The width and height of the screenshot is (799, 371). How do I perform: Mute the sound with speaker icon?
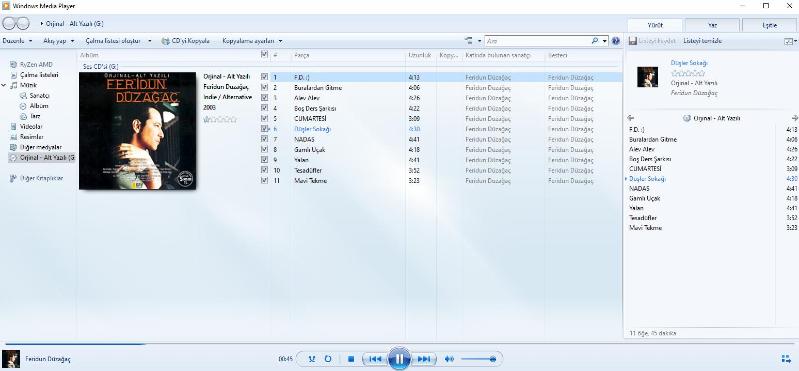[x=449, y=359]
